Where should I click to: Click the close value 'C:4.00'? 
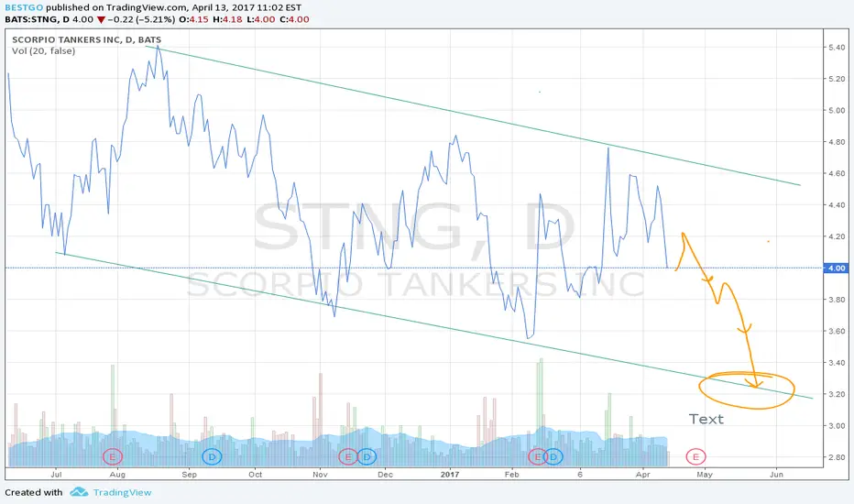point(295,19)
